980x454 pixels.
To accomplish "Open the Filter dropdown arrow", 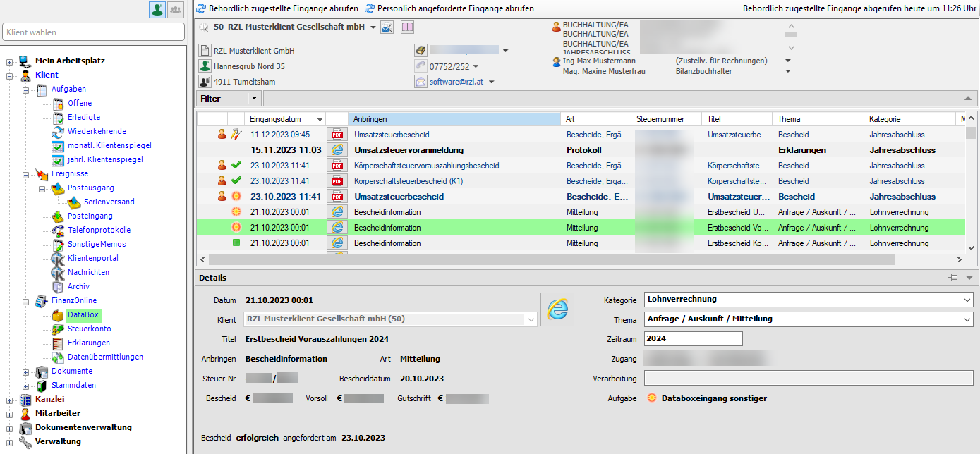I will point(254,99).
